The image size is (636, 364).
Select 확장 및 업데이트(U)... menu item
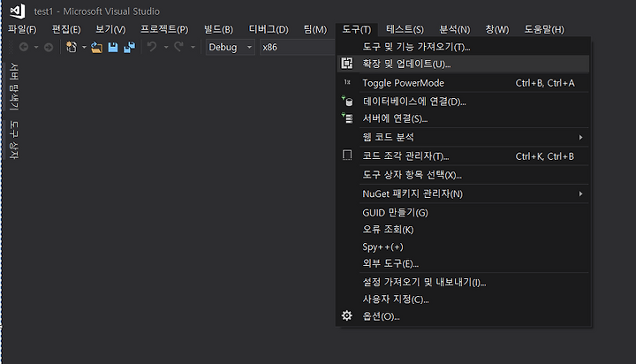[463, 64]
